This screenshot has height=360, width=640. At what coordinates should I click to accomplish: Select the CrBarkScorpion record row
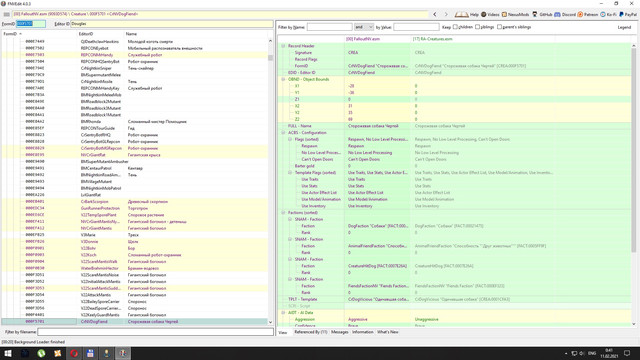135,202
